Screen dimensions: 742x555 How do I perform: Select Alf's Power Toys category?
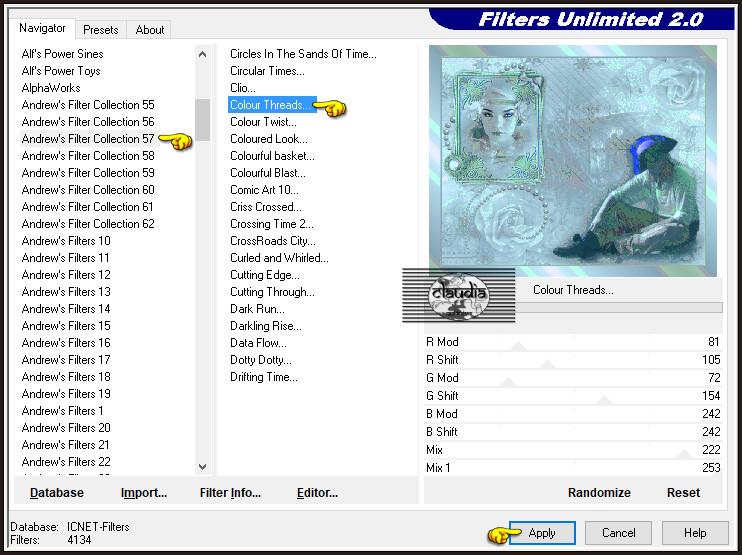(61, 71)
